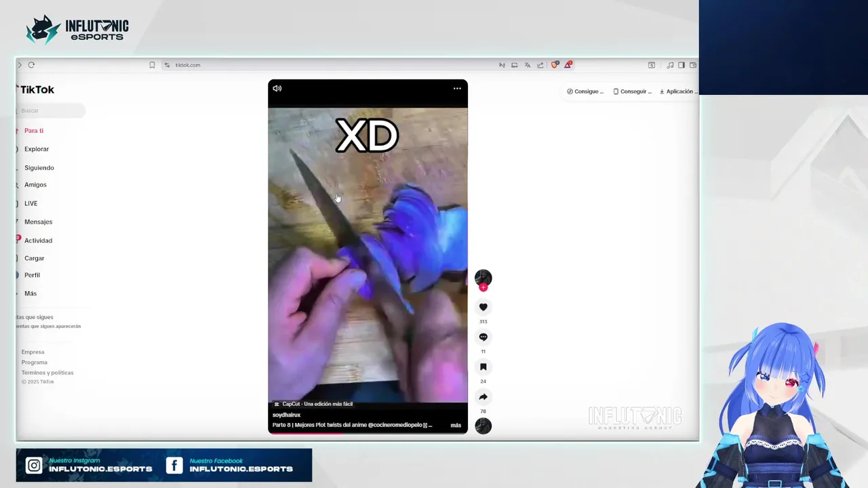
Task: Click the Consigue... coins button at top right
Action: click(585, 91)
